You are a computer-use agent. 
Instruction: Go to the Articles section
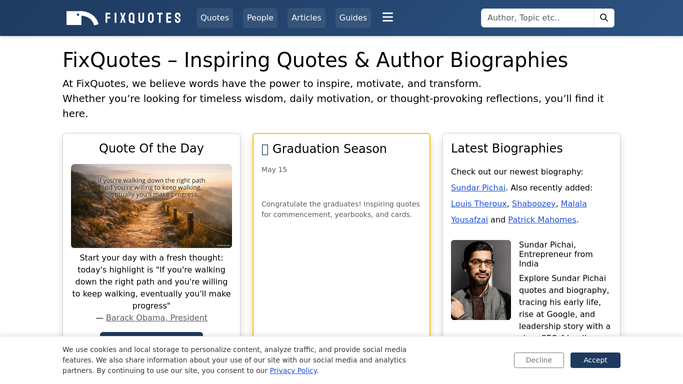(306, 18)
